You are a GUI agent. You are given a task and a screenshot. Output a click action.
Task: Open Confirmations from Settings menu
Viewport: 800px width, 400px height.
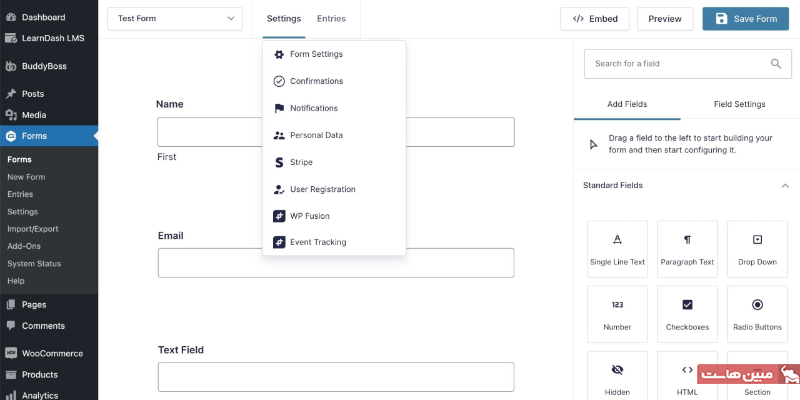(x=316, y=81)
